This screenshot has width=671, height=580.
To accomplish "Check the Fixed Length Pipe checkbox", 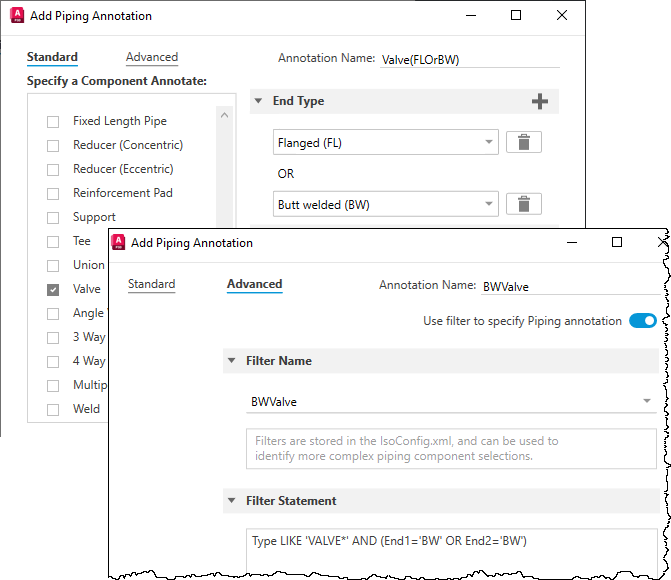I will pyautogui.click(x=53, y=122).
